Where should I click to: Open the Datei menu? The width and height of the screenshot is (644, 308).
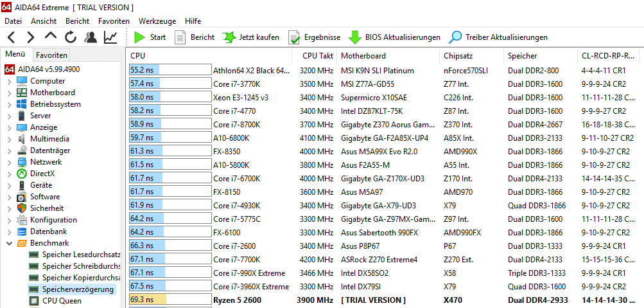[x=13, y=21]
